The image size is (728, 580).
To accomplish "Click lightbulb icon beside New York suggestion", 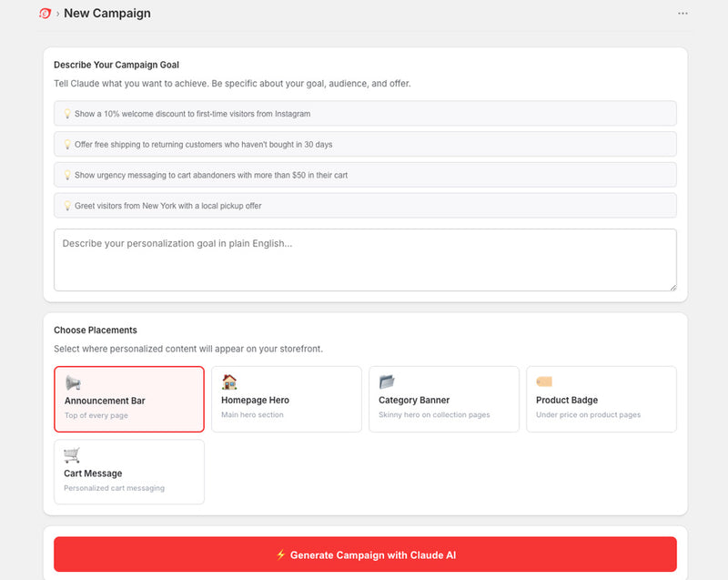I will pyautogui.click(x=67, y=205).
